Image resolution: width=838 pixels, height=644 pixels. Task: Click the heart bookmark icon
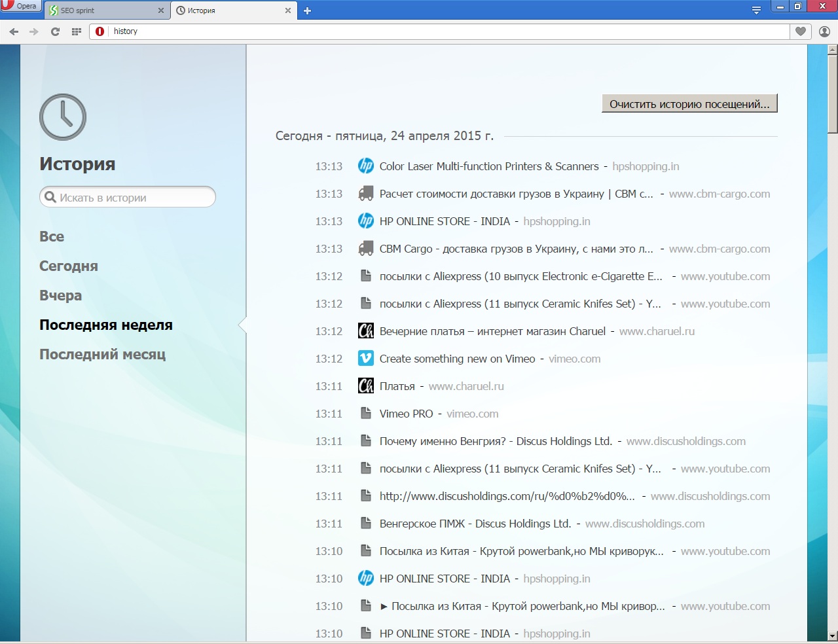point(800,31)
